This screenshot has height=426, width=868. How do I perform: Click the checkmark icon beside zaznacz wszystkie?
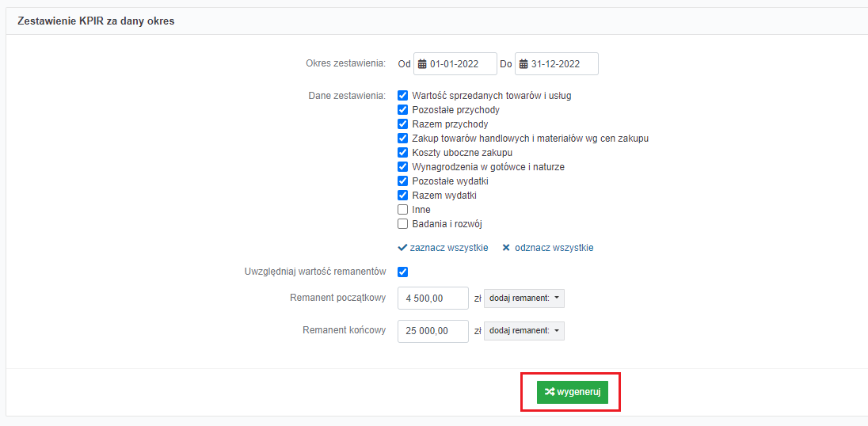[402, 248]
